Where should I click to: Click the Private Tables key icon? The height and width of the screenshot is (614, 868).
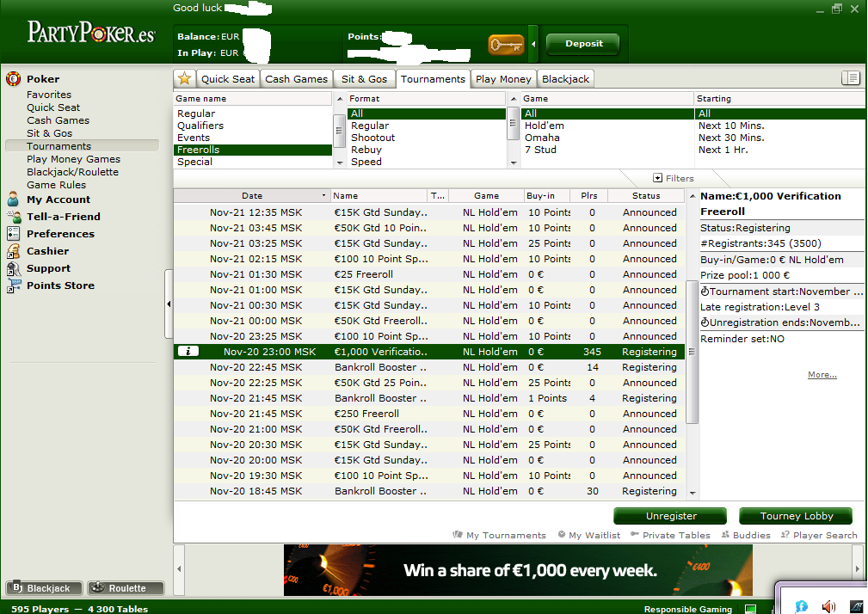point(635,534)
